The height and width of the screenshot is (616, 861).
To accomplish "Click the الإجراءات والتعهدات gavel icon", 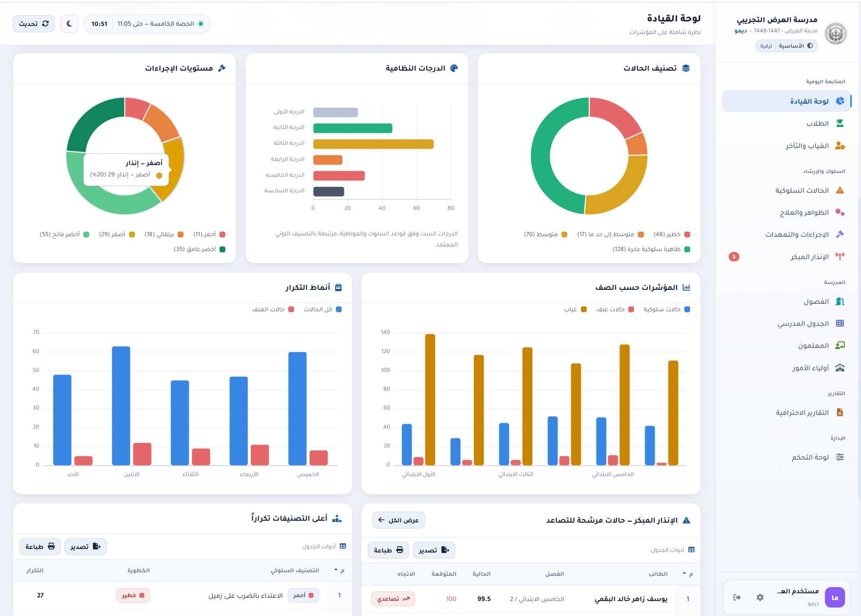I will point(840,234).
